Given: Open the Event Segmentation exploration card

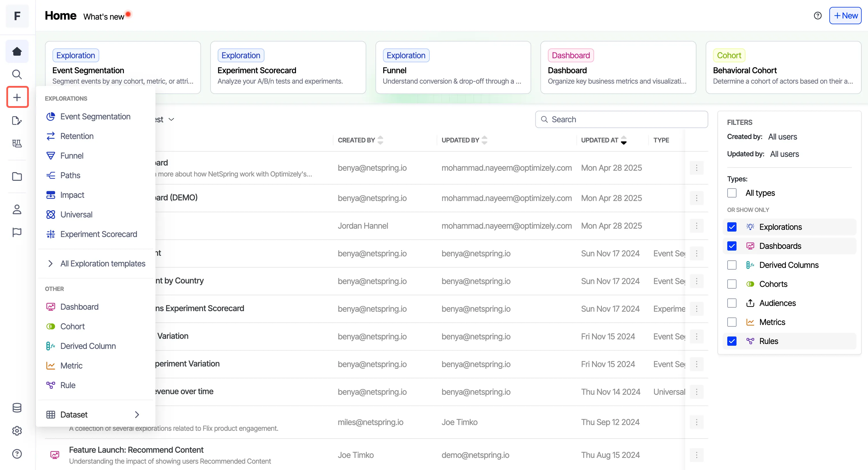Looking at the screenshot, I should (x=123, y=67).
